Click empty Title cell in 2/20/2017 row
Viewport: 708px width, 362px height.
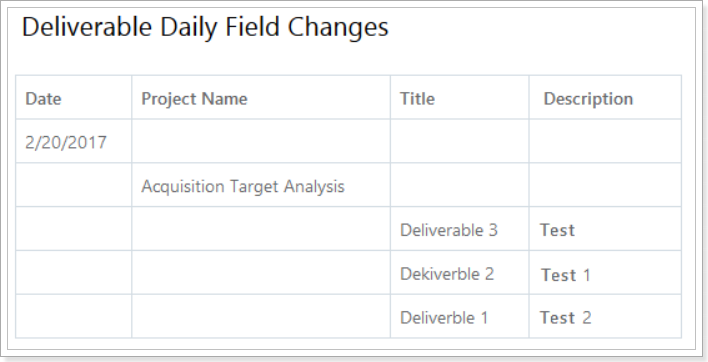click(x=459, y=141)
